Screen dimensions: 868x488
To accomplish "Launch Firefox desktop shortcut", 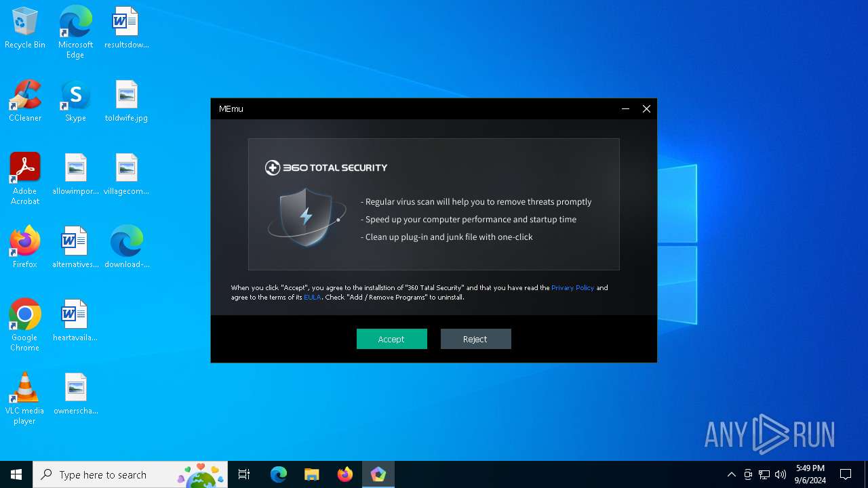I will point(25,248).
